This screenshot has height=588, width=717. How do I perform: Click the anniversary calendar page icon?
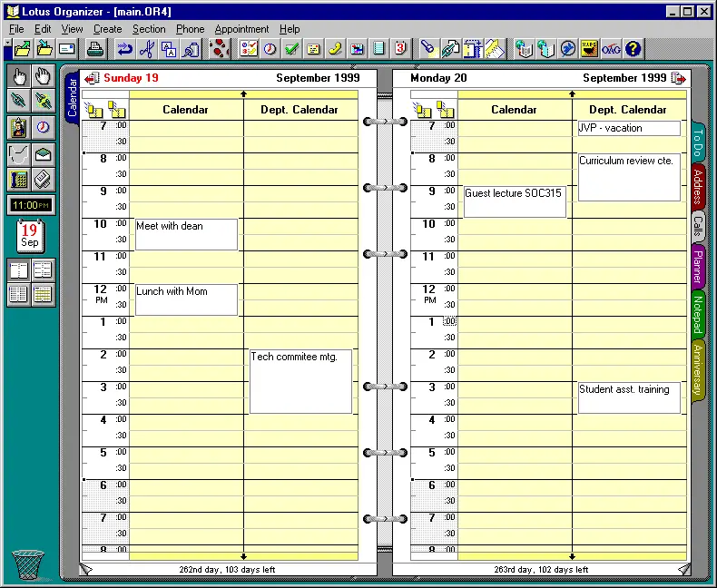click(400, 49)
